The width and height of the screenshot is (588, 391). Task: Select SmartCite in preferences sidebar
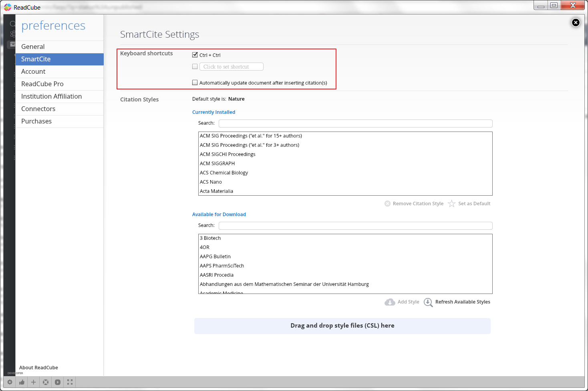(x=59, y=59)
